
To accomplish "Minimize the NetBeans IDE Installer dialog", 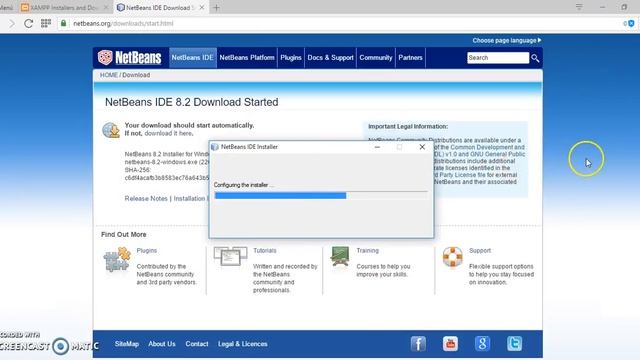I will (377, 147).
